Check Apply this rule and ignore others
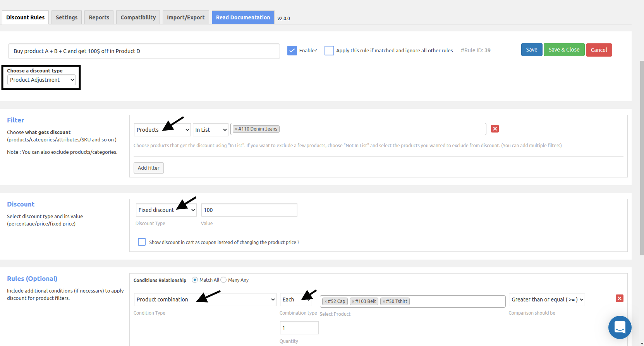This screenshot has width=644, height=346. point(329,50)
